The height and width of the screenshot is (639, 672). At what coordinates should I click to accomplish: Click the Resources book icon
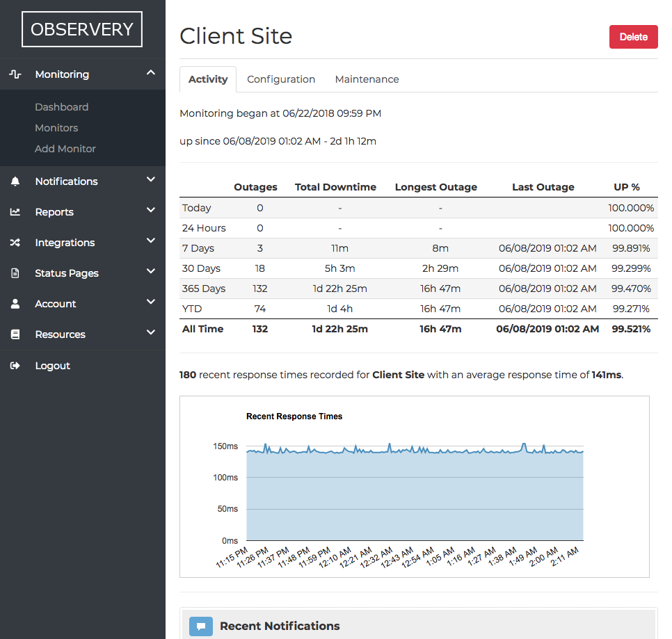click(15, 334)
